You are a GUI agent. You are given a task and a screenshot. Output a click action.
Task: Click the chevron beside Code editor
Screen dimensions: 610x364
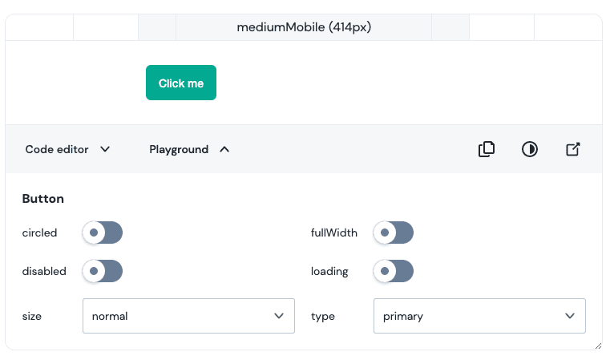point(105,149)
